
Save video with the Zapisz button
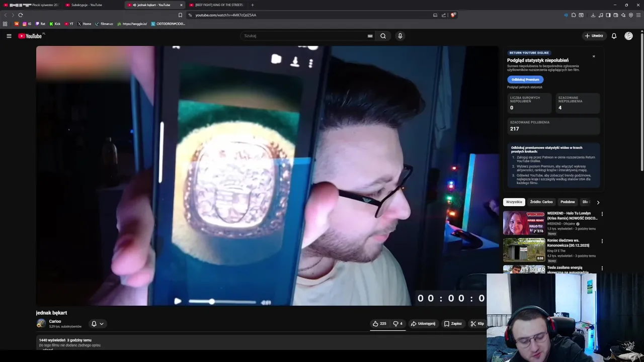tap(453, 324)
